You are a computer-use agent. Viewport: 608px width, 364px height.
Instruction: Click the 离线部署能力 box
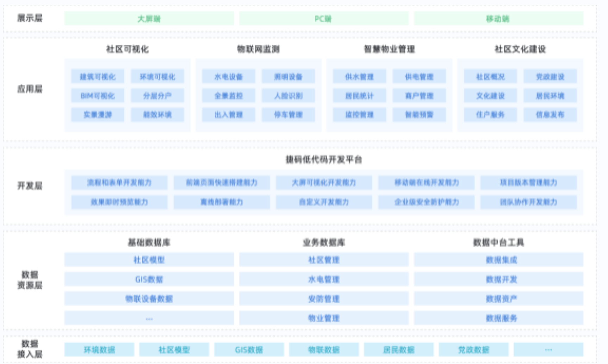point(222,202)
